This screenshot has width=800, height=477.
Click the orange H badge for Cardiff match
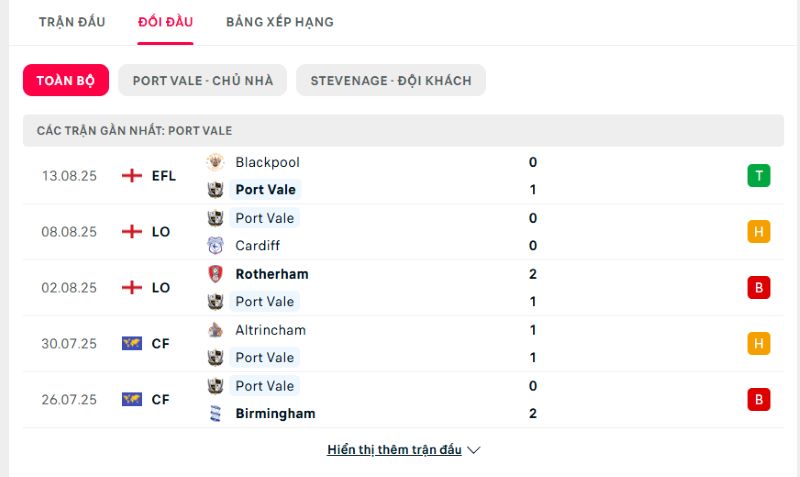(x=759, y=232)
